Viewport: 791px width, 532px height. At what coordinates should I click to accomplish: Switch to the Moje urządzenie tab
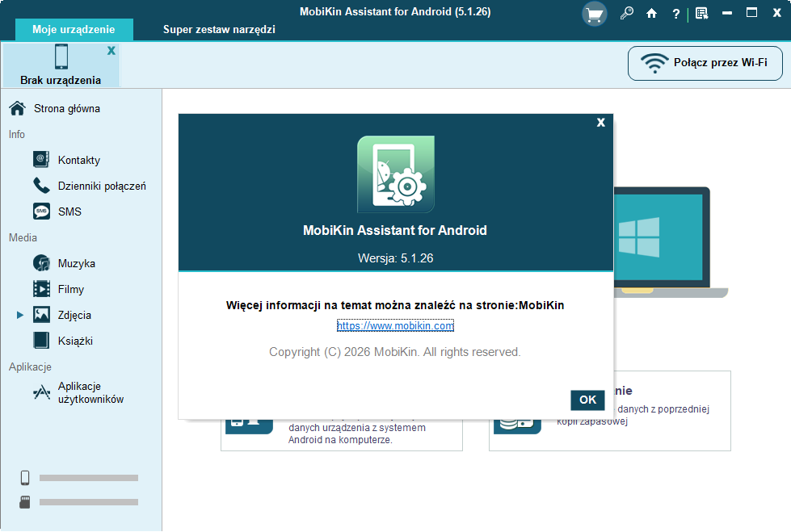pos(74,29)
